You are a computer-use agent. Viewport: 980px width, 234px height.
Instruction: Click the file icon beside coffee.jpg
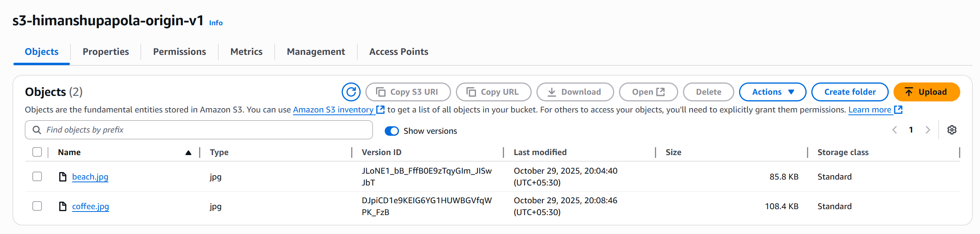[x=62, y=206]
